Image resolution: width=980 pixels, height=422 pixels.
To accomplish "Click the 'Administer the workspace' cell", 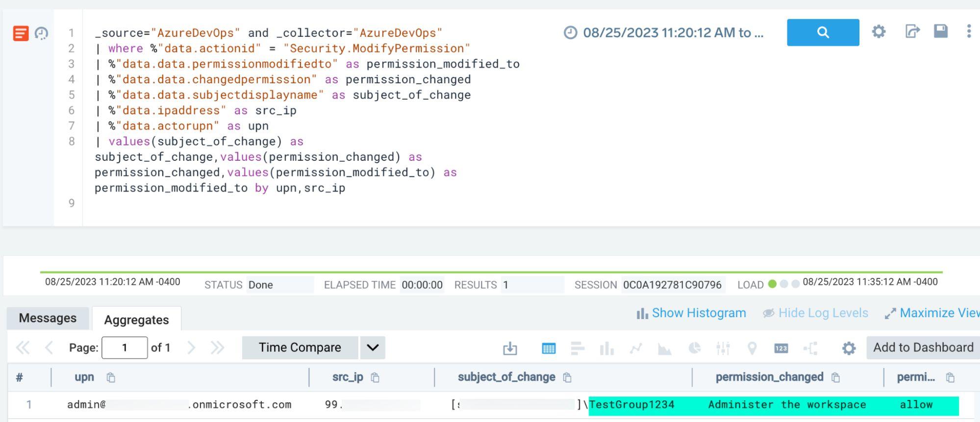I will tap(787, 405).
